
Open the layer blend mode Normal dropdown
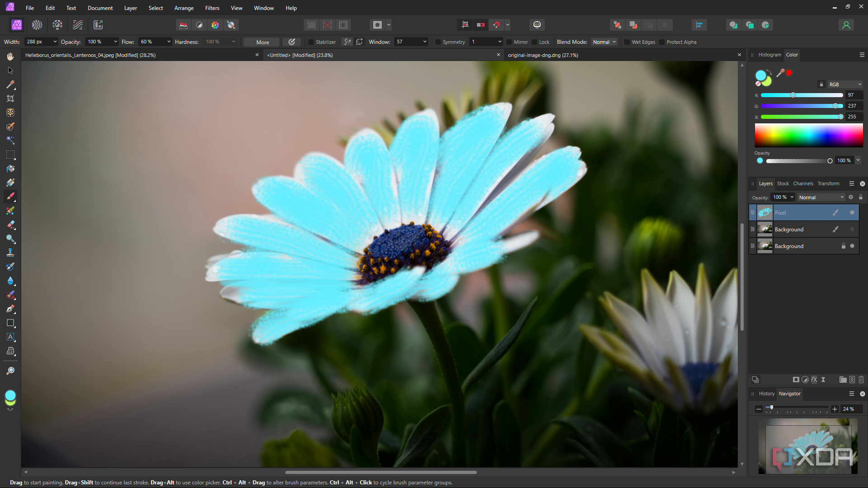pos(821,197)
